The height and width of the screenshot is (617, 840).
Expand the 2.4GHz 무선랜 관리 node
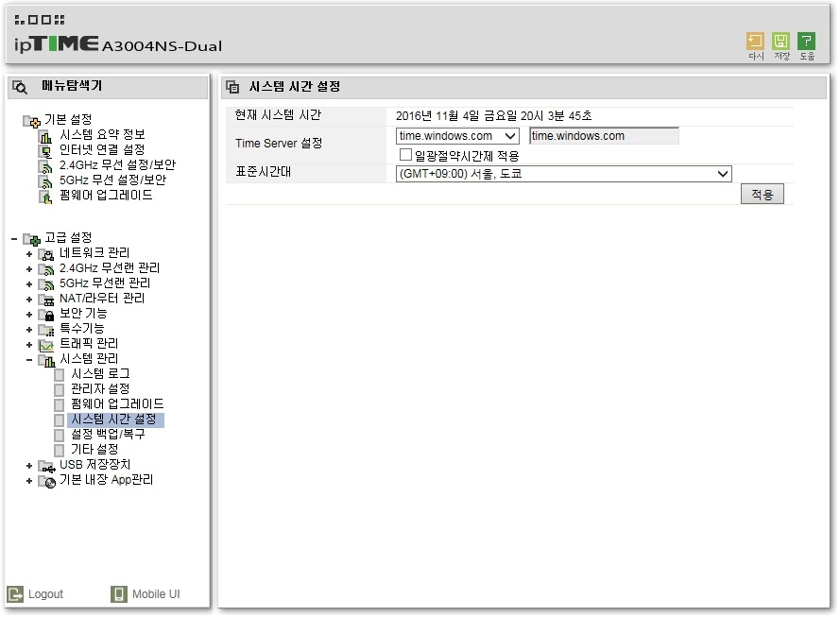[x=29, y=269]
